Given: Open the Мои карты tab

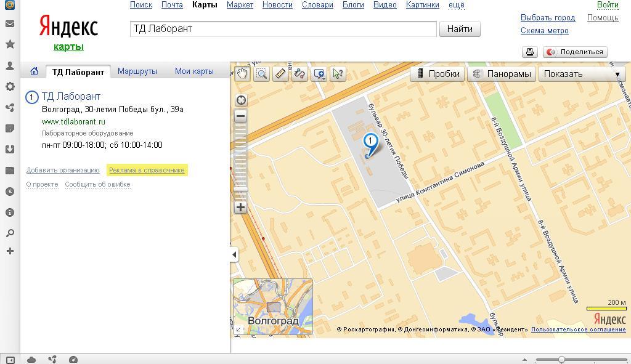Looking at the screenshot, I should click(194, 71).
